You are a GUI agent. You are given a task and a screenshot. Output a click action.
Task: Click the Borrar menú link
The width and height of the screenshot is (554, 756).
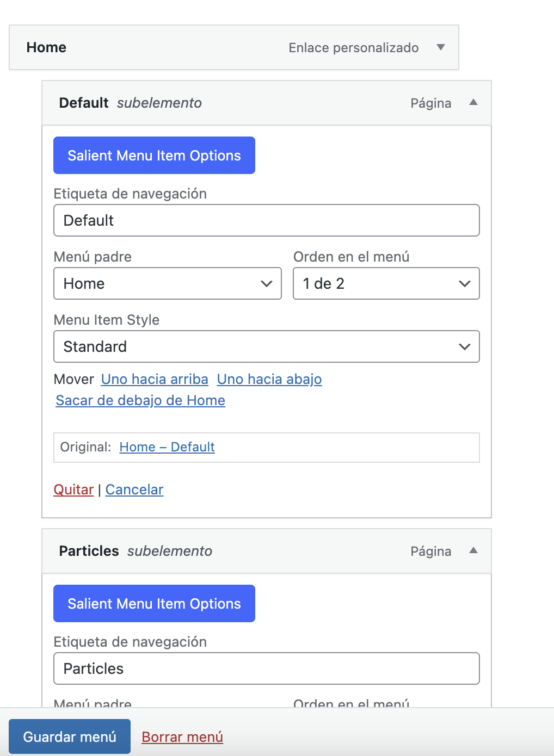click(182, 737)
